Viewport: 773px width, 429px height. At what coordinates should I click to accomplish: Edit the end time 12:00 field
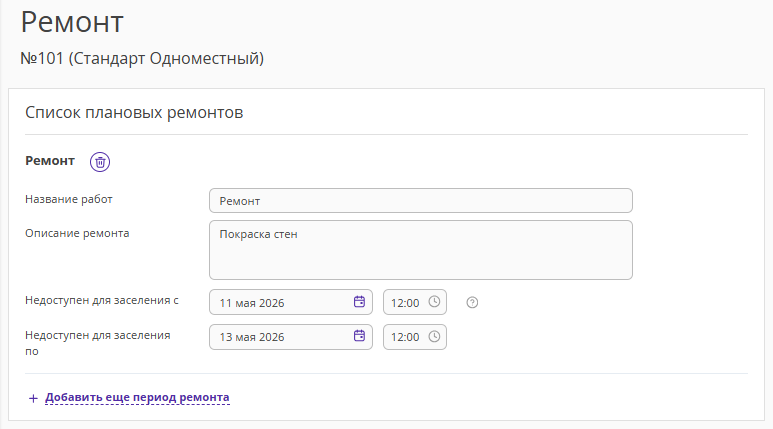tap(415, 337)
